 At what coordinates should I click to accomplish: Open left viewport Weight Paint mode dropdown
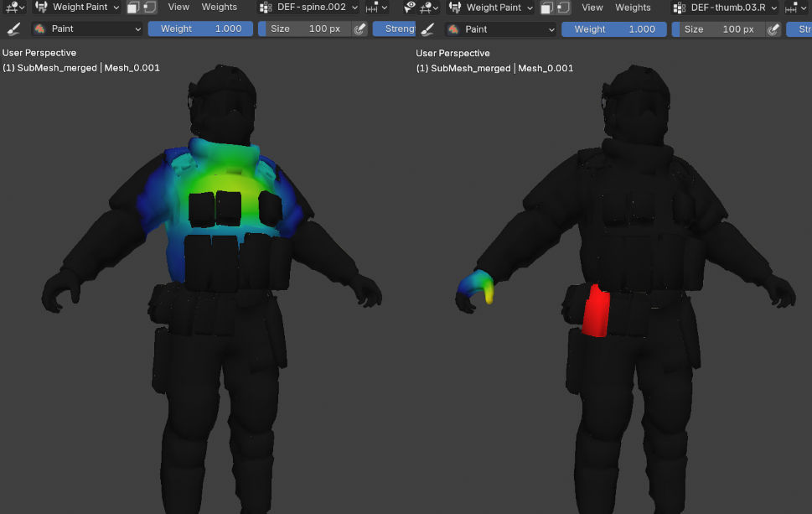point(76,8)
